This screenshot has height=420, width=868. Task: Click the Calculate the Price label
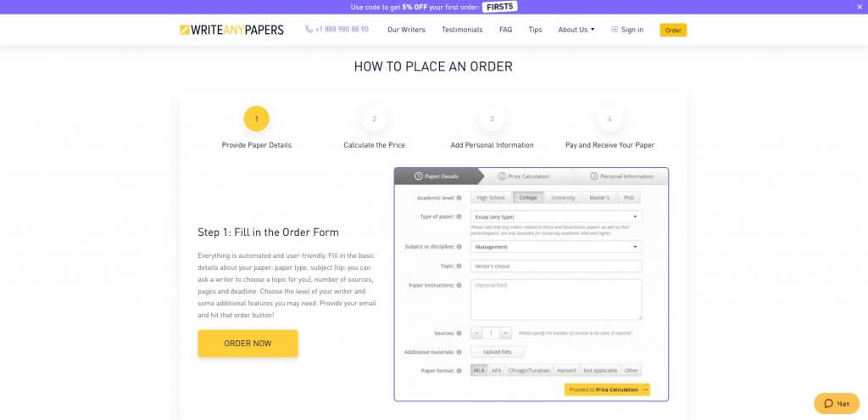[x=374, y=145]
